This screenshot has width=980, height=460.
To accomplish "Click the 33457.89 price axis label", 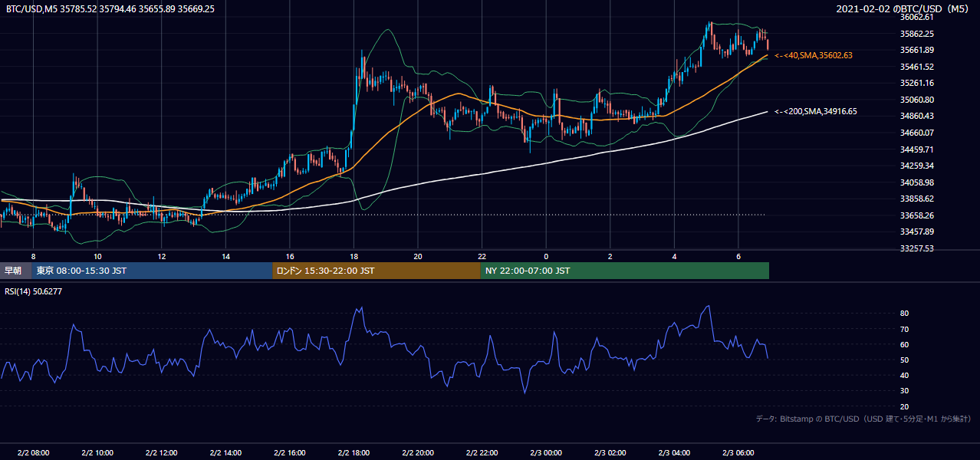I will coord(917,232).
